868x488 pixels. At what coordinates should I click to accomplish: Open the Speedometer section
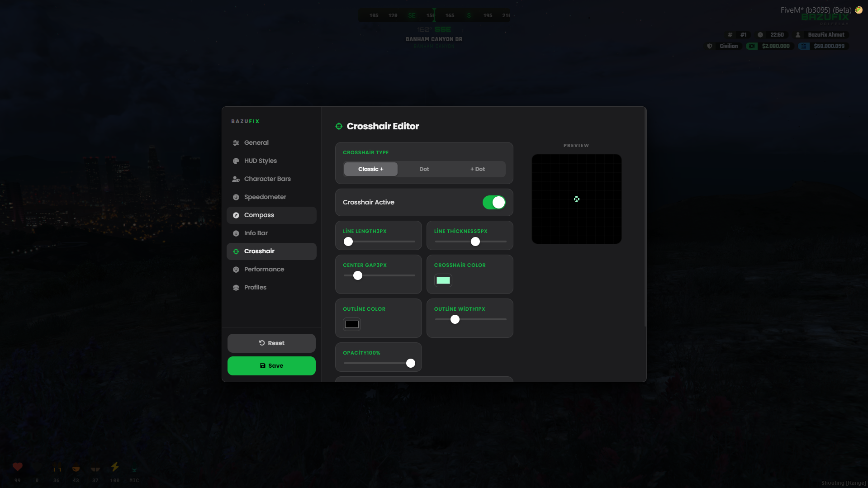tap(271, 197)
